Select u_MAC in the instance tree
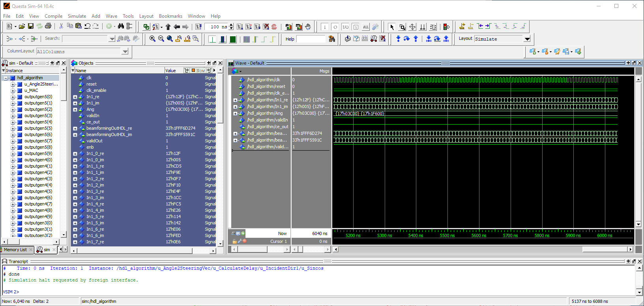The height and width of the screenshot is (306, 644). [x=31, y=90]
